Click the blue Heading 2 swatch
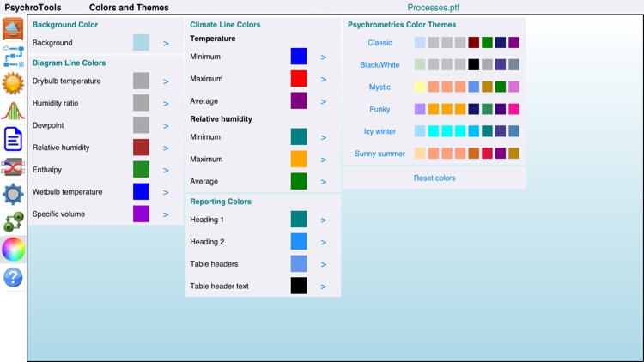 click(299, 242)
